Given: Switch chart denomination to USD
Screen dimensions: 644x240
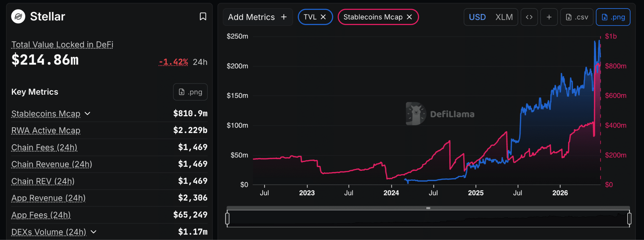Looking at the screenshot, I should tap(477, 17).
